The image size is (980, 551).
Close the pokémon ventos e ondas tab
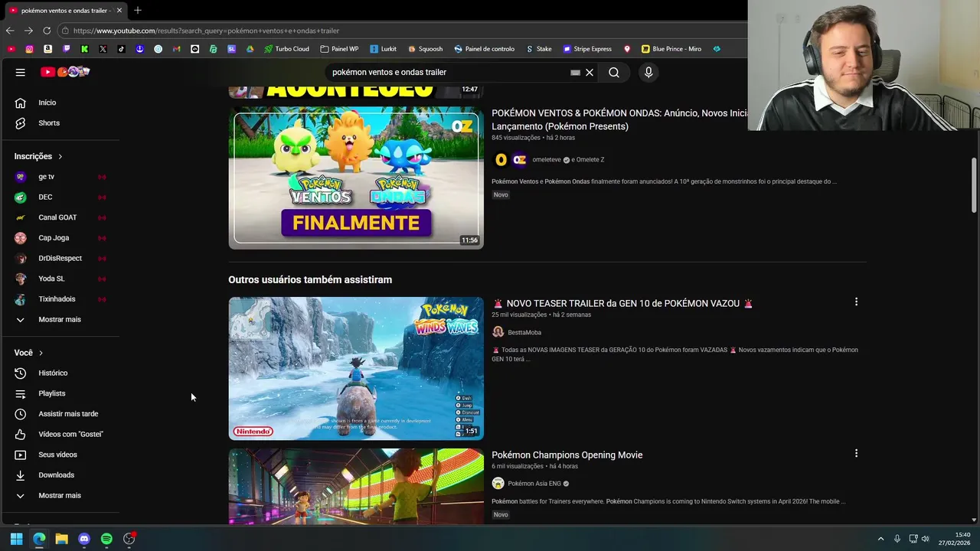[119, 11]
